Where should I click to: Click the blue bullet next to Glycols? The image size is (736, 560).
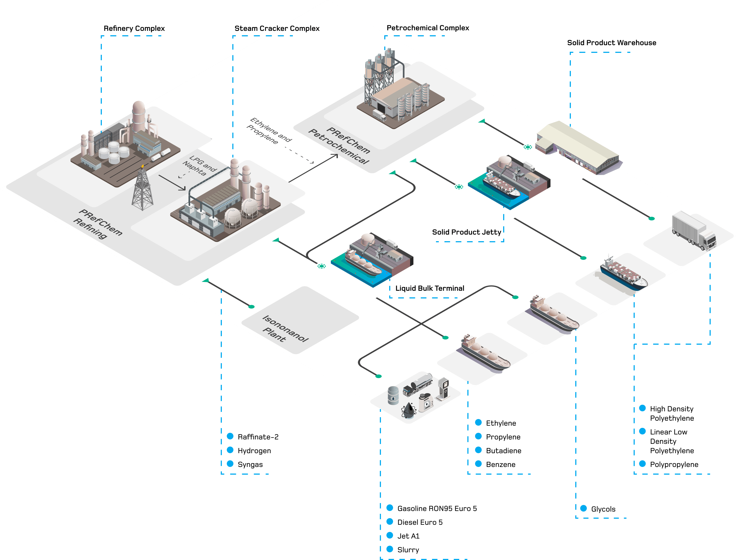[584, 508]
